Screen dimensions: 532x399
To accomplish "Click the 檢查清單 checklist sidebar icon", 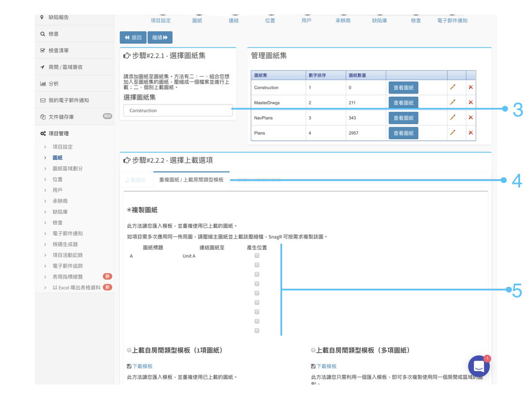I will pyautogui.click(x=43, y=50).
